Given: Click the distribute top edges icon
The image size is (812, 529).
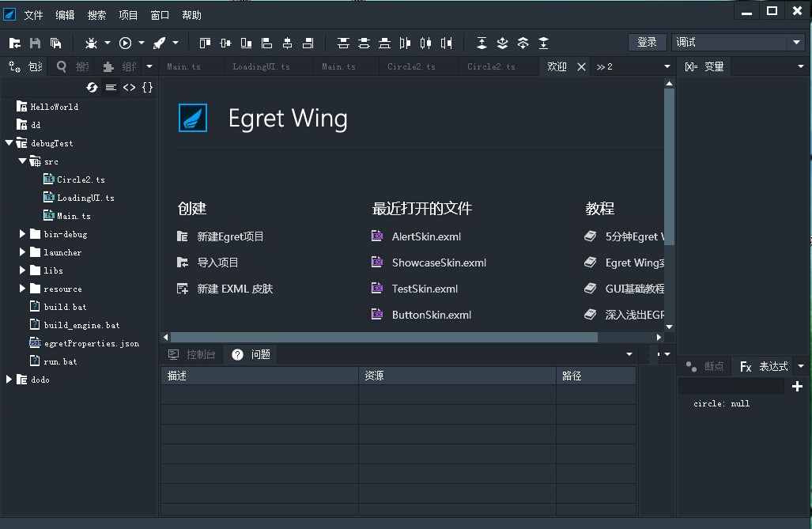Looking at the screenshot, I should 343,43.
